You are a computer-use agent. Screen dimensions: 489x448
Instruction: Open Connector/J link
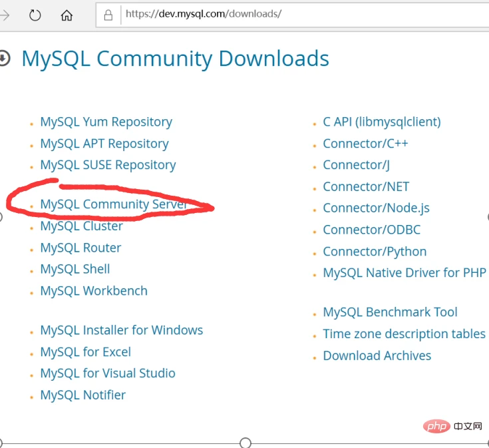356,165
